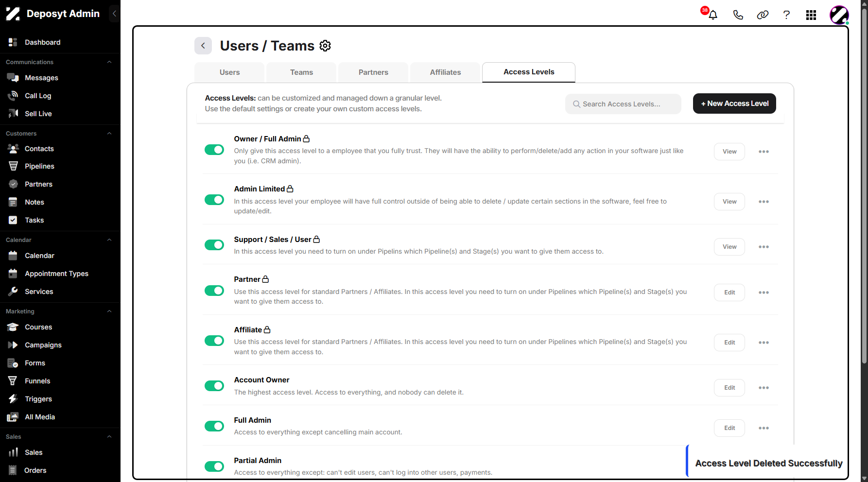Click the New Access Level button

point(734,103)
